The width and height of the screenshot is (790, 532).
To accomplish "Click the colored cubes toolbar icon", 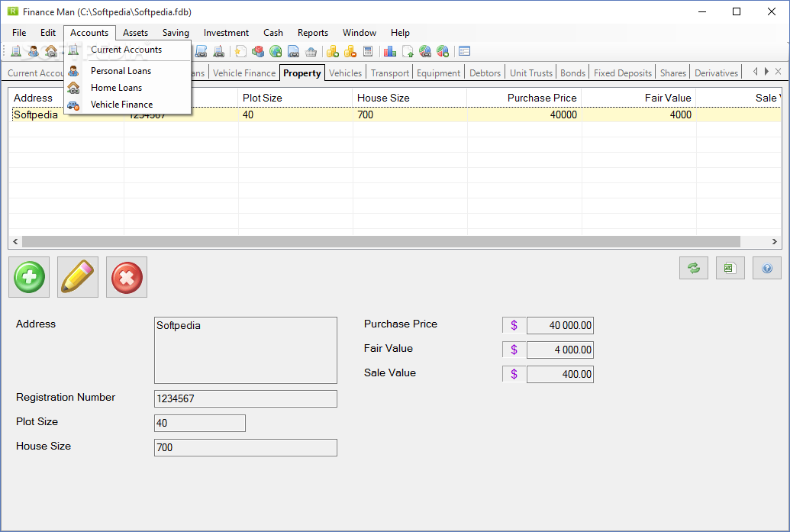I will point(258,51).
